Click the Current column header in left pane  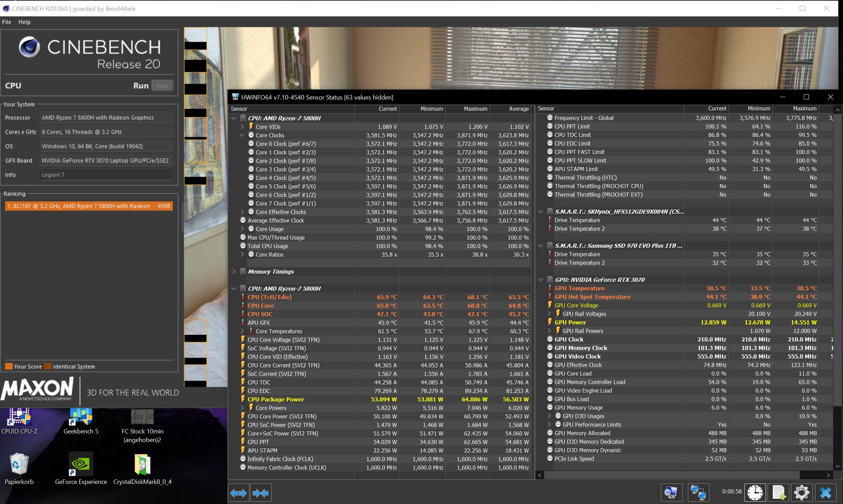377,109
